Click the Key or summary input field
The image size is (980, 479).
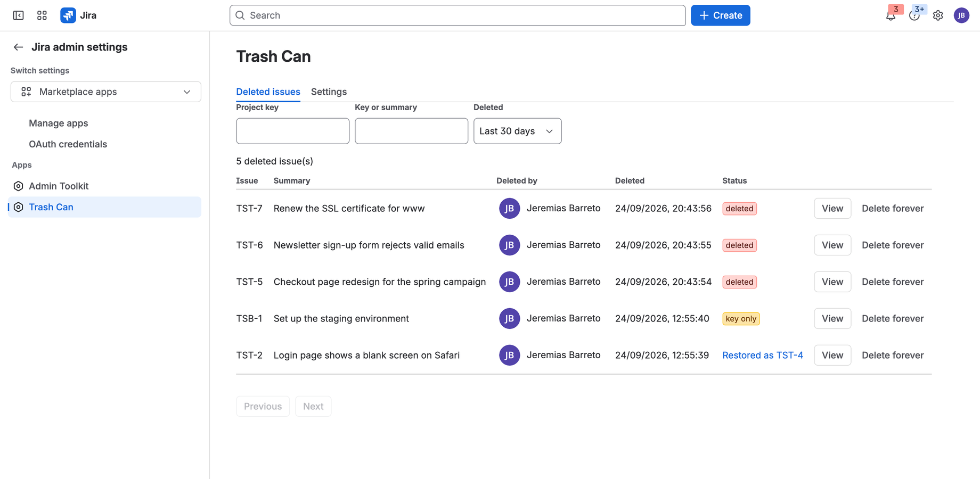tap(411, 131)
